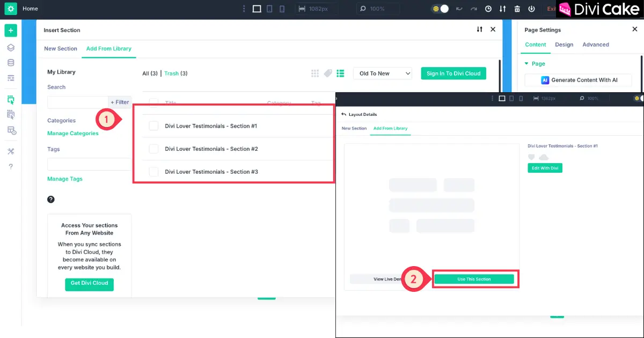Show Trash (3) items link
Viewport: 644px width, 338px height.
(176, 74)
